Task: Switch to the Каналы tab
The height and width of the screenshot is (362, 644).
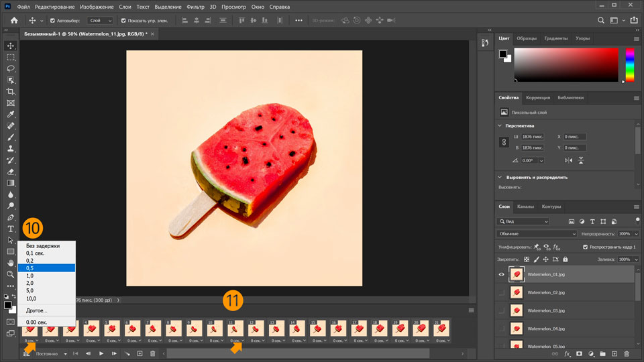Action: click(525, 206)
